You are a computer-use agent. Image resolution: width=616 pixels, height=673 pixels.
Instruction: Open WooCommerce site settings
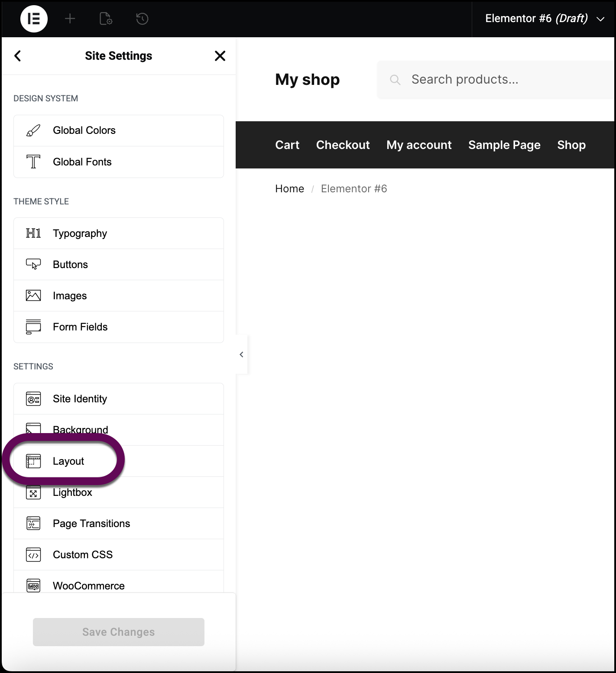click(88, 586)
